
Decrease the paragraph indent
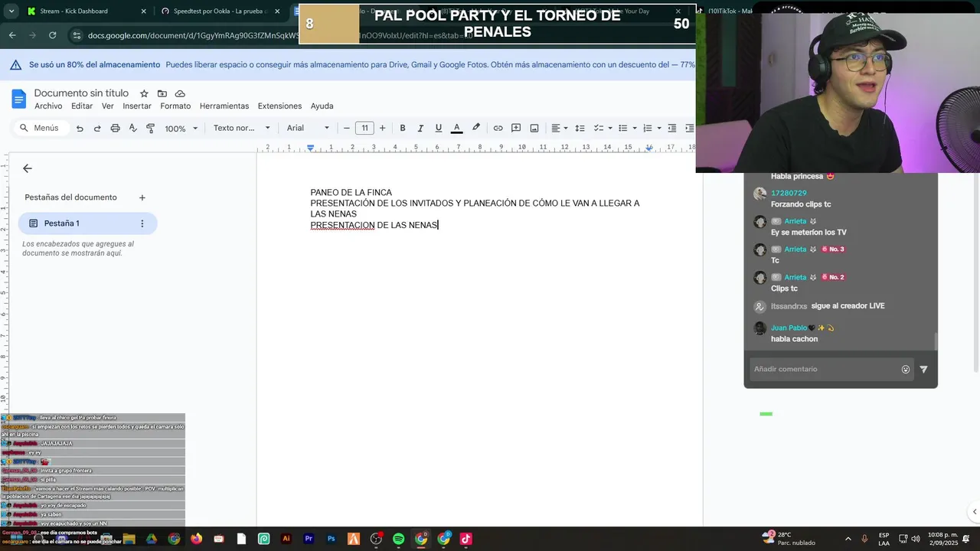(672, 129)
